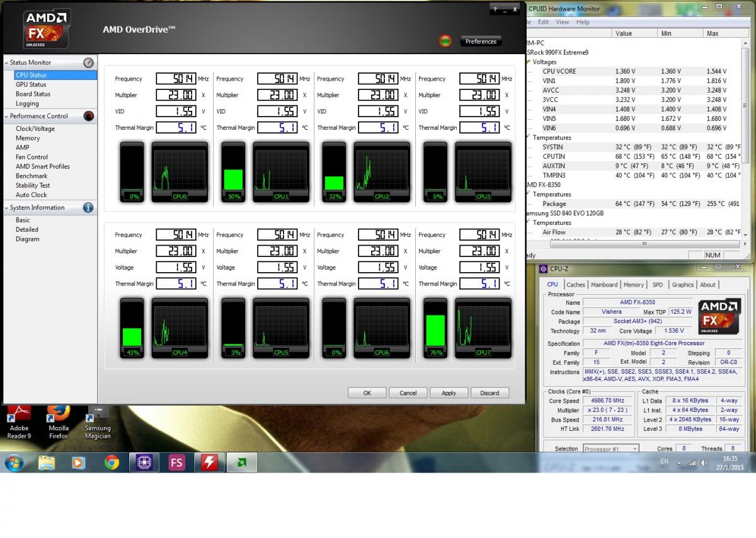Open the Processor #1 selection dropdown in CPU-Z
This screenshot has height=538, width=756.
pyautogui.click(x=610, y=449)
